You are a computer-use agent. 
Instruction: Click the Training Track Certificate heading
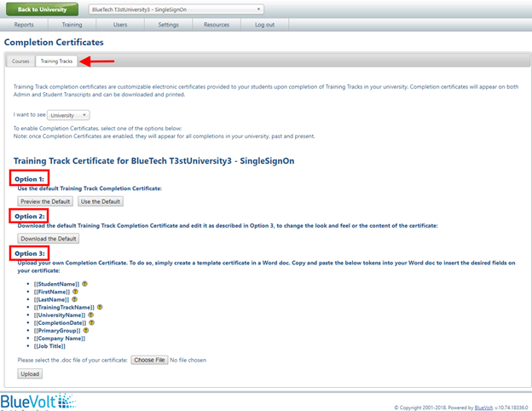153,161
